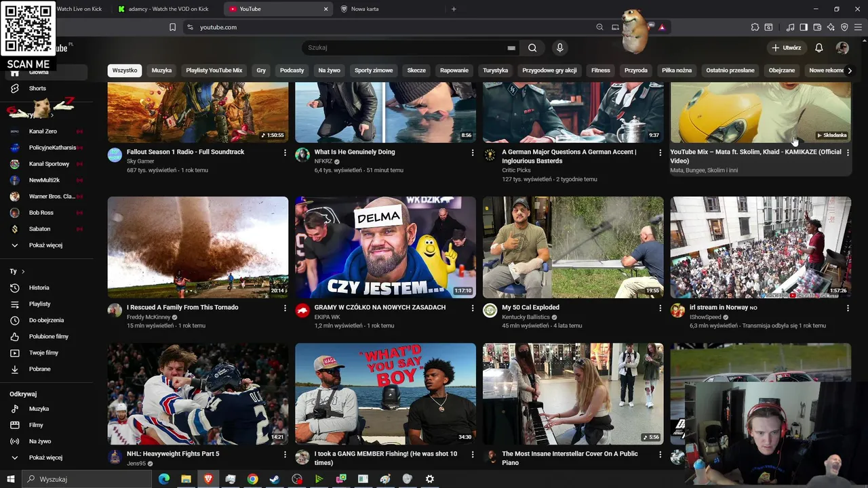Open Microsoft Edge from the taskbar
868x488 pixels.
[163, 479]
